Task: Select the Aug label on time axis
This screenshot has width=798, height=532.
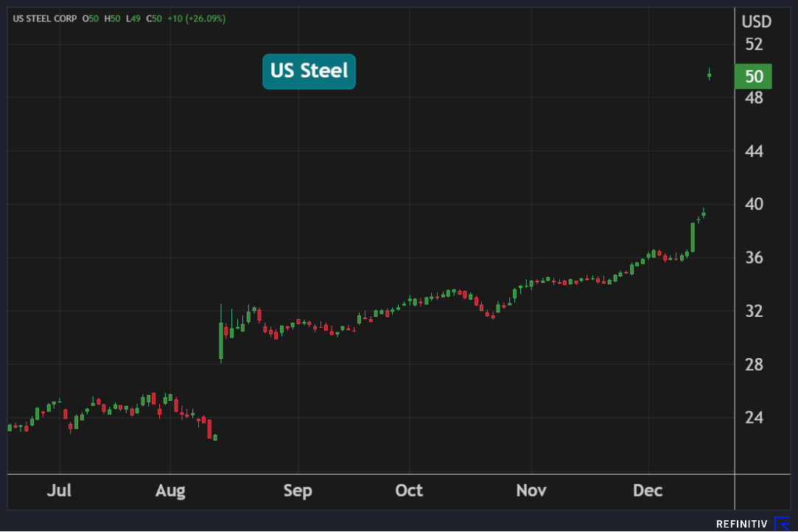Action: click(x=170, y=491)
